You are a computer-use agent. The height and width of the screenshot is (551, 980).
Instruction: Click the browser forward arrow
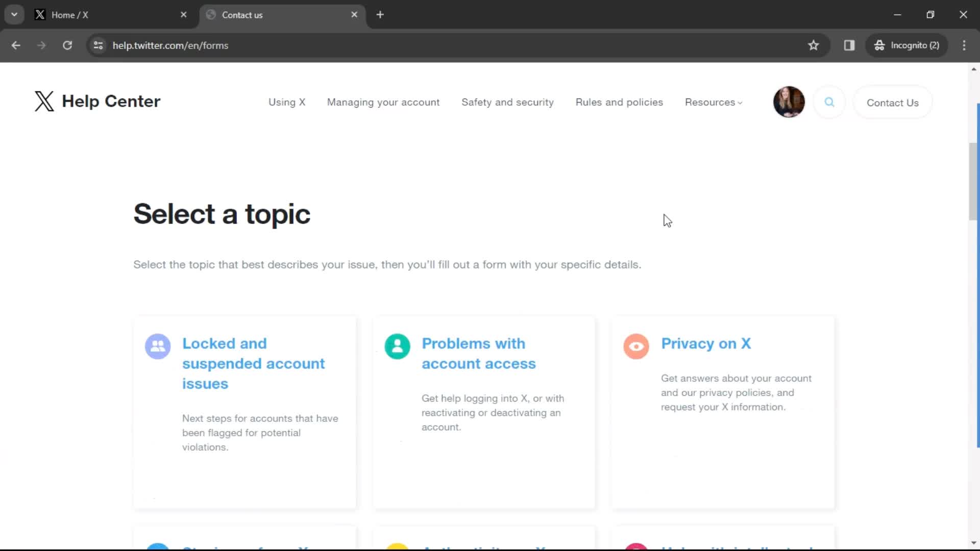point(41,45)
